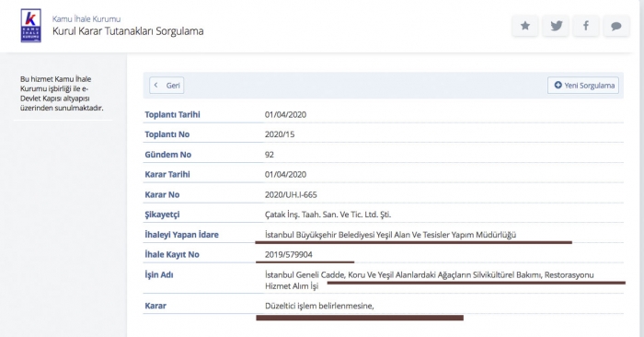Select meeting number value 2020/15
The height and width of the screenshot is (337, 644).
click(280, 134)
